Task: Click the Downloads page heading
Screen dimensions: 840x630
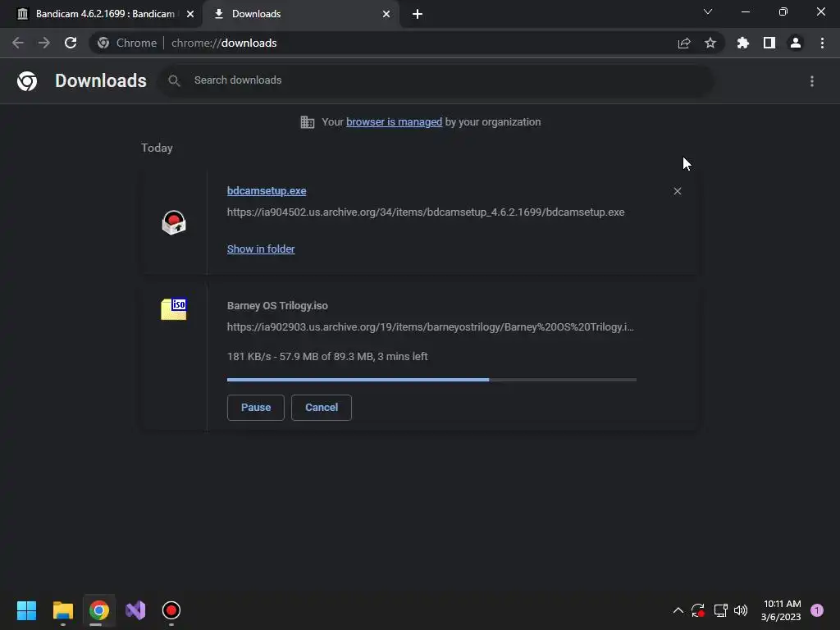Action: click(101, 81)
